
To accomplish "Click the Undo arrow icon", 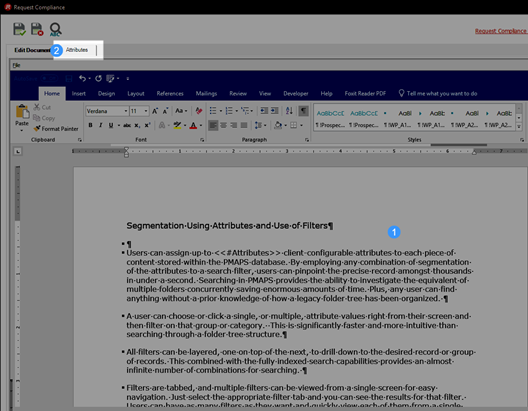I will point(82,78).
